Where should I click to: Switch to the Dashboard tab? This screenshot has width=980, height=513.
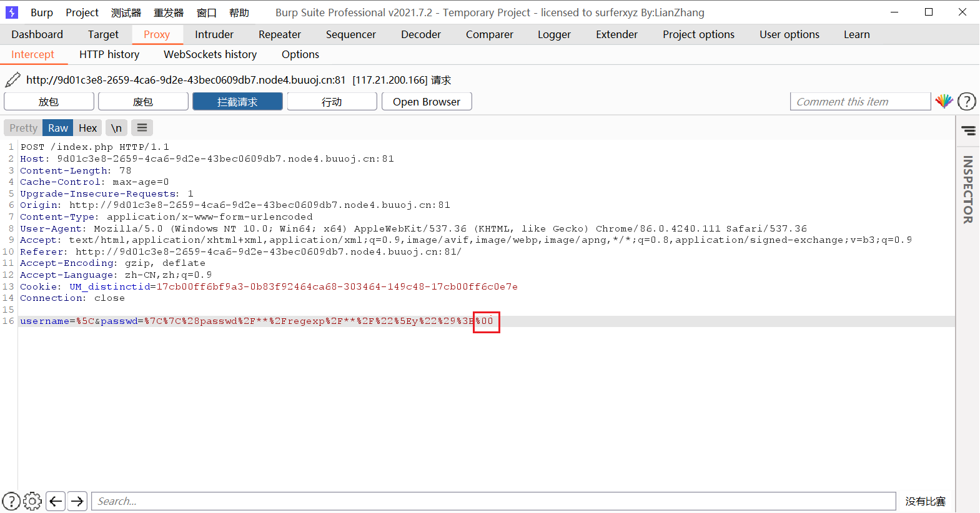pyautogui.click(x=37, y=34)
